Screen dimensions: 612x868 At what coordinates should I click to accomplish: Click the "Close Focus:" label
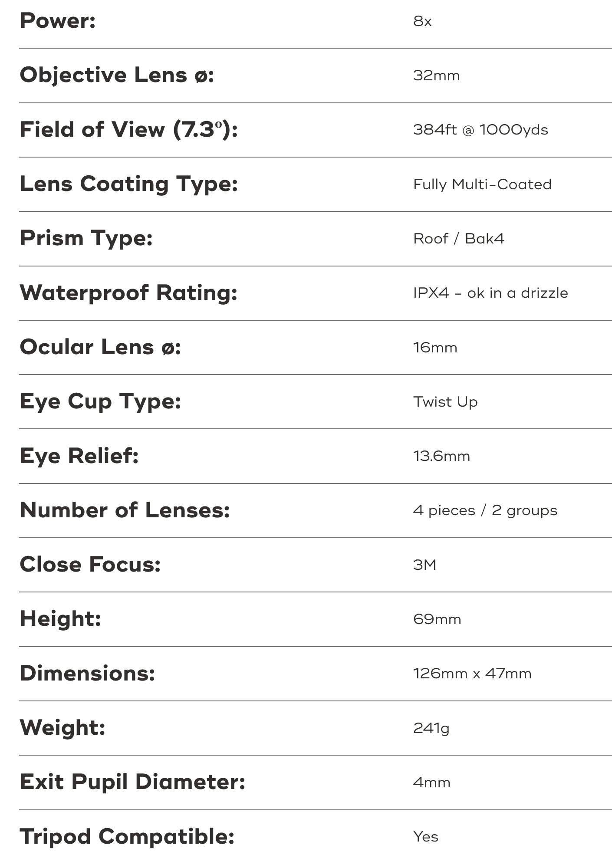coord(90,564)
